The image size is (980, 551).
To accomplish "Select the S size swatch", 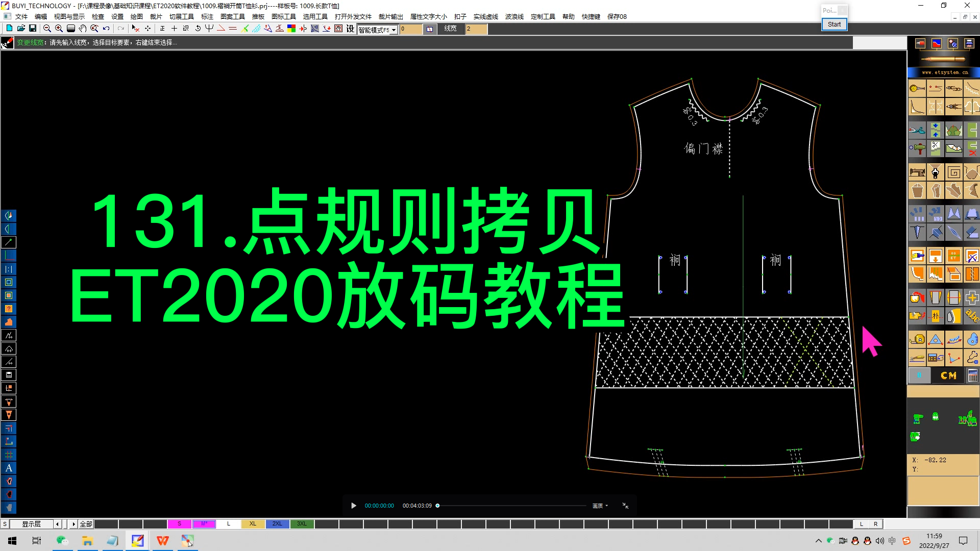I will (x=179, y=524).
